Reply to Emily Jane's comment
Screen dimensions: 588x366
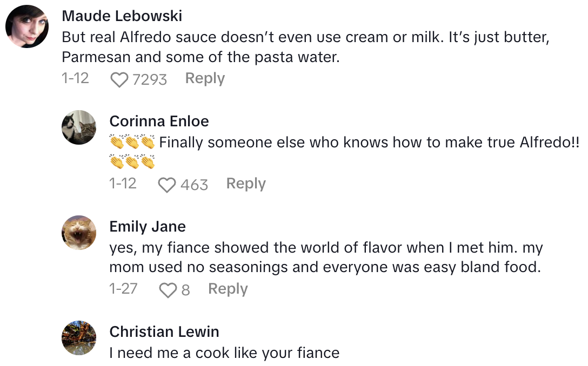pos(228,289)
